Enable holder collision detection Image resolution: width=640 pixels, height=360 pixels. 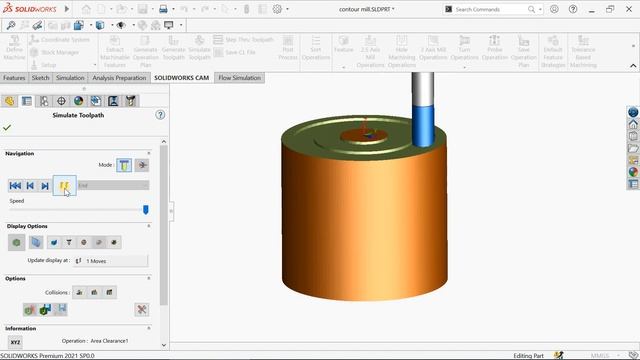point(94,292)
